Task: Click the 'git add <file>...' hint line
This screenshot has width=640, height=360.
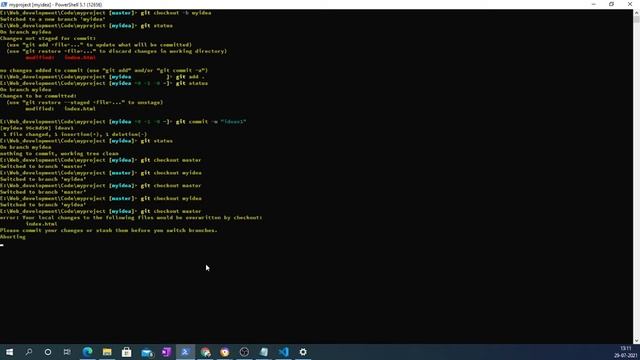Action: pos(99,45)
